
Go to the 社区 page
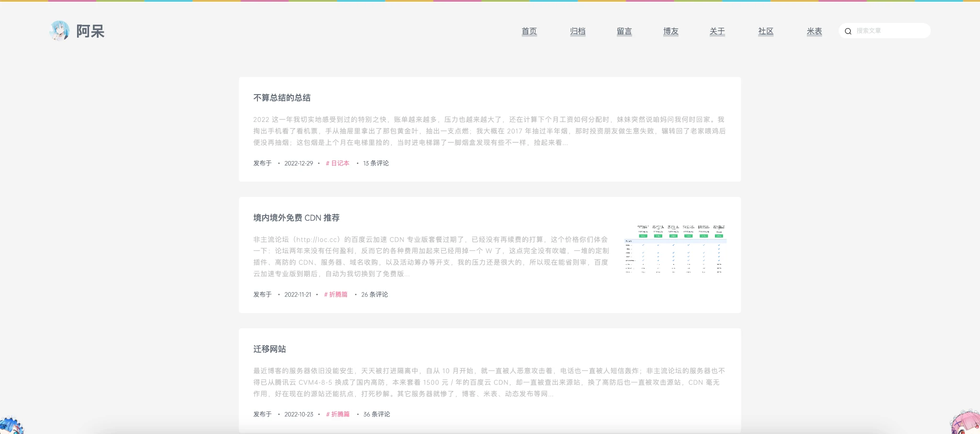[765, 31]
